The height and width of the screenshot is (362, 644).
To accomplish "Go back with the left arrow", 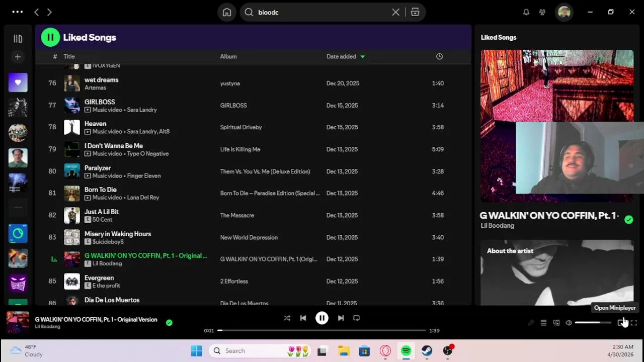I will tap(36, 12).
